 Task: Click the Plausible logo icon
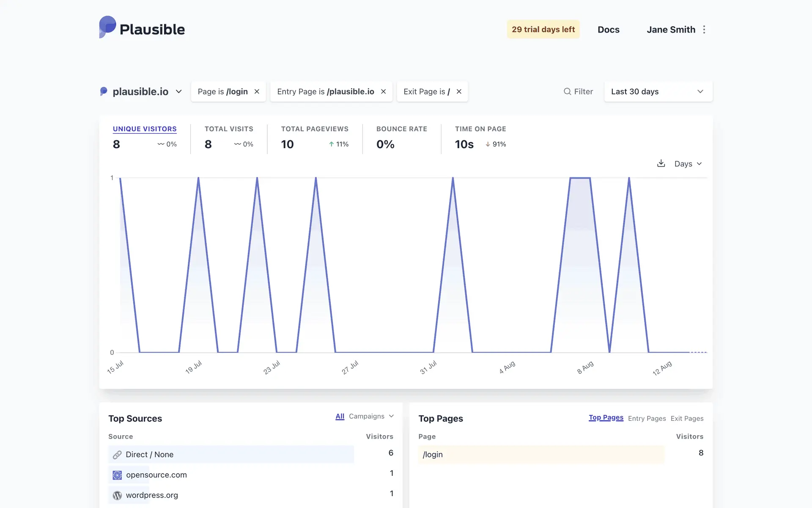(107, 27)
